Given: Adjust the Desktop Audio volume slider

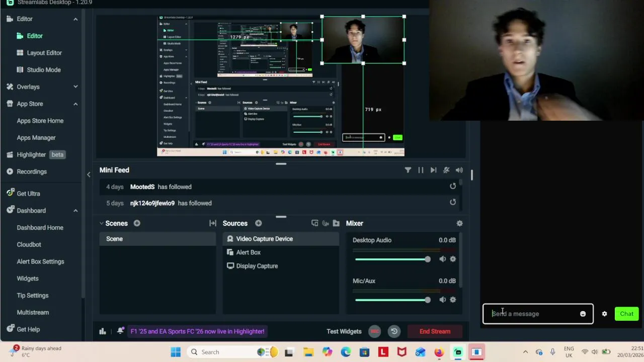Looking at the screenshot, I should point(393,259).
